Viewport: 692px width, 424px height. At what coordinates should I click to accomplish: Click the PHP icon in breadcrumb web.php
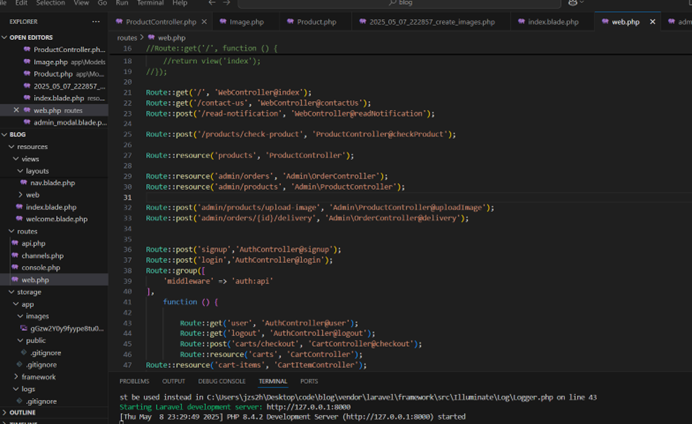pos(151,38)
